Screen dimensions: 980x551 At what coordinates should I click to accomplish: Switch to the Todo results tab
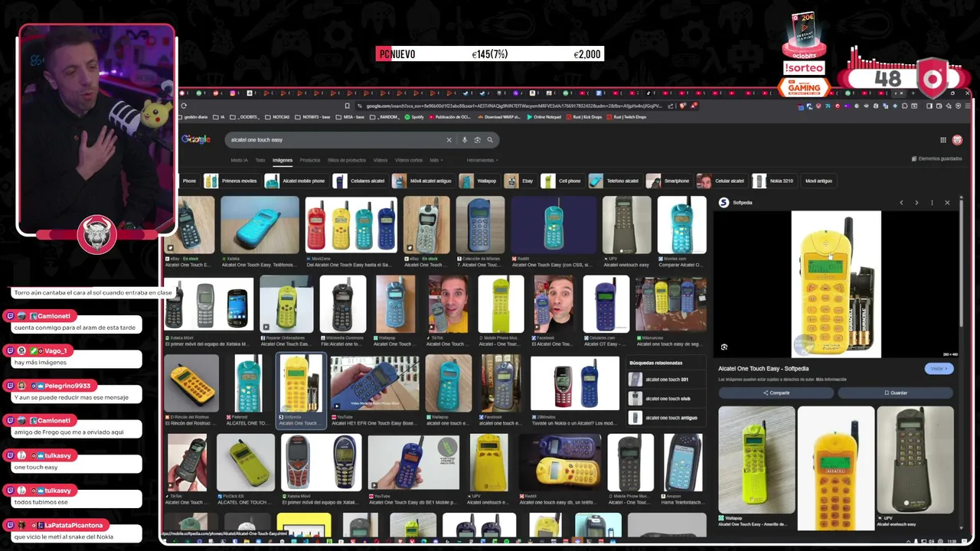click(260, 160)
